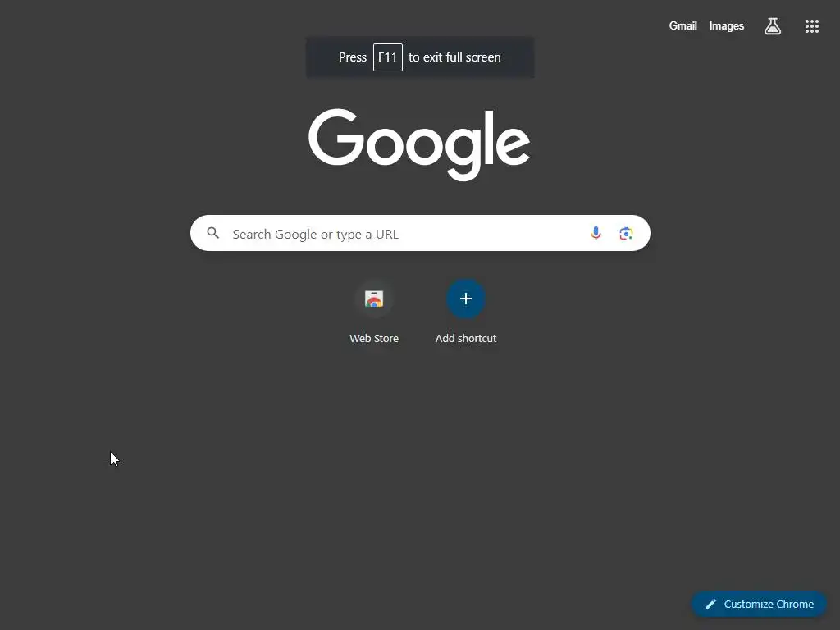840x630 pixels.
Task: Click the Add shortcut plus button
Action: click(x=466, y=299)
